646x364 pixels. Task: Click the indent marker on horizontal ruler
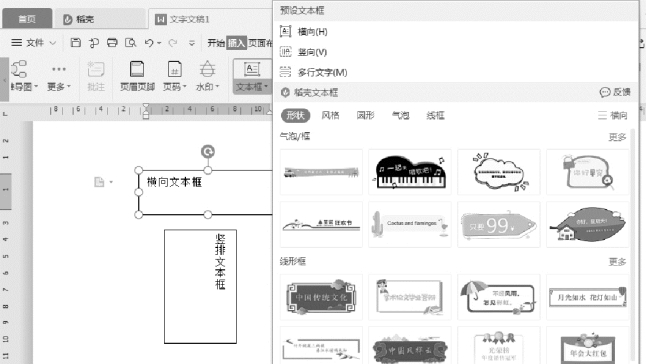(x=145, y=111)
